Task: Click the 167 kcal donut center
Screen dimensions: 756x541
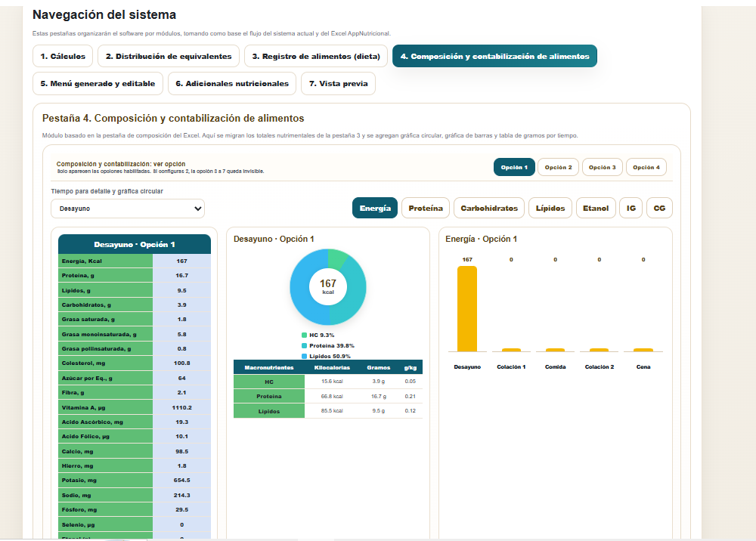Action: [x=328, y=286]
